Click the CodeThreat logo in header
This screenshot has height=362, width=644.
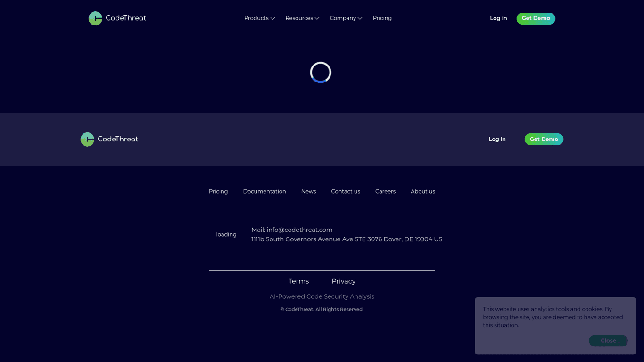point(117,18)
